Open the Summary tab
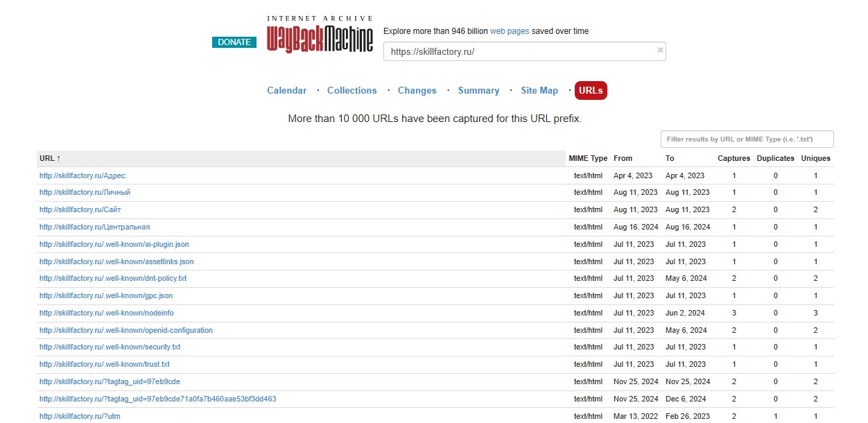This screenshot has width=868, height=423. click(x=478, y=90)
